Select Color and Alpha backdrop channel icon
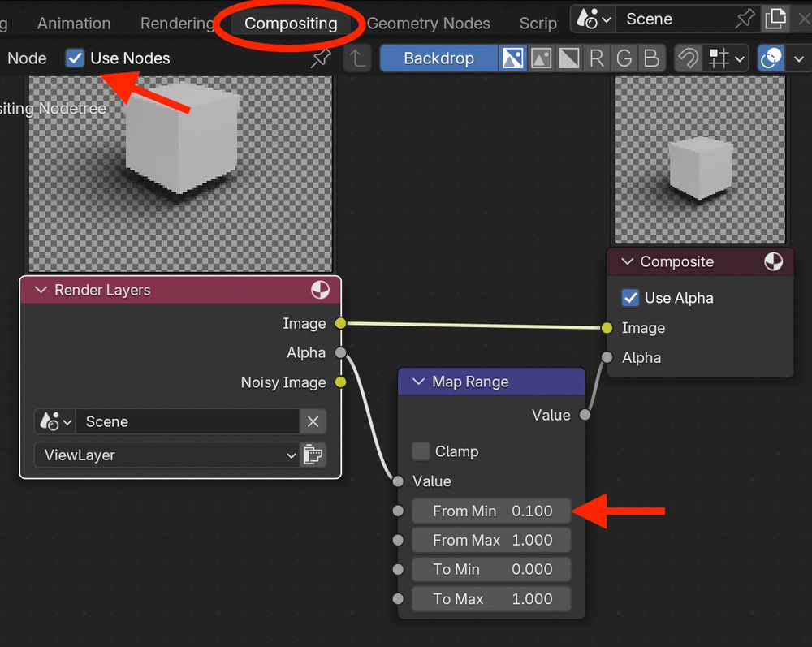The height and width of the screenshot is (647, 812). pos(512,58)
